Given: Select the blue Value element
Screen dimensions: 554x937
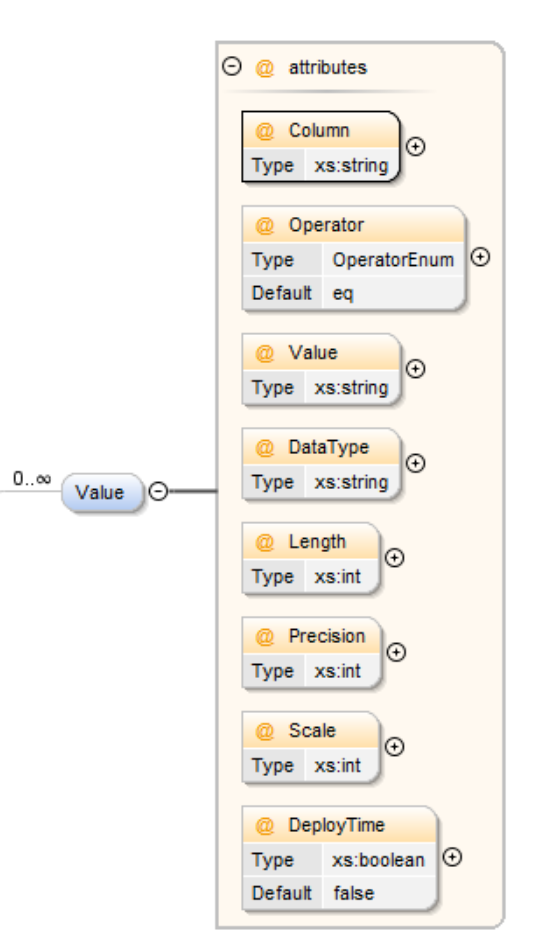Looking at the screenshot, I should pyautogui.click(x=102, y=492).
